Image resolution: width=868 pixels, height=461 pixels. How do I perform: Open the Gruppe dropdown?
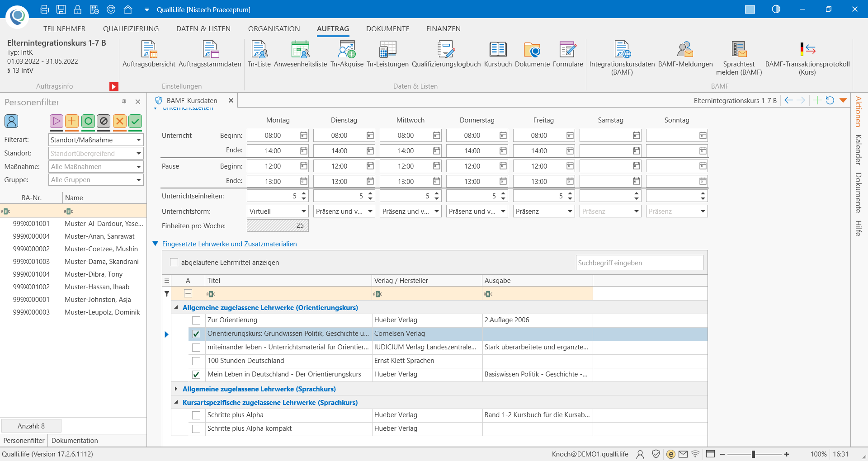(139, 180)
